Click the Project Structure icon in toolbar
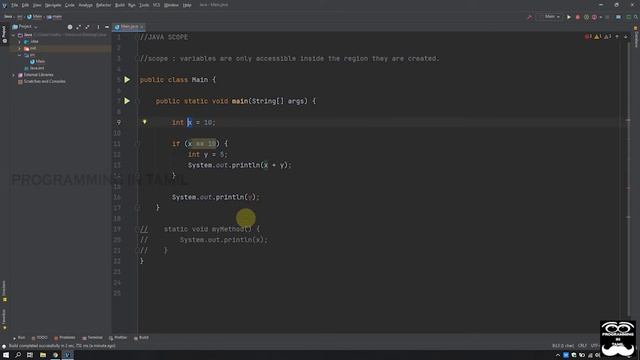Screen dimensions: 640x360 pos(618,17)
